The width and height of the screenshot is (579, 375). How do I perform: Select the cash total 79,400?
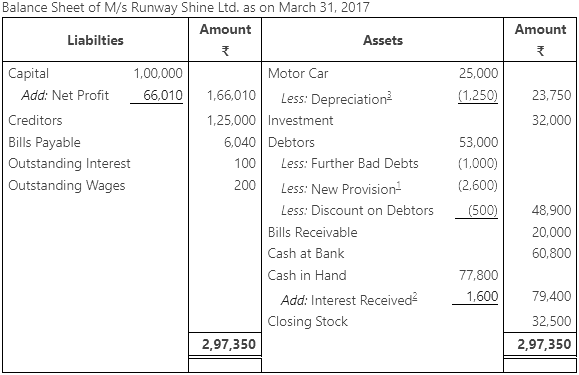pyautogui.click(x=551, y=296)
